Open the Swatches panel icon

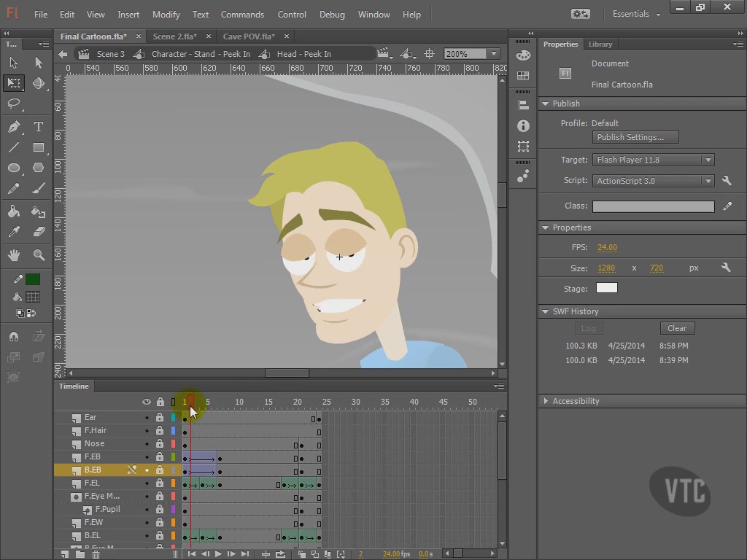[523, 76]
